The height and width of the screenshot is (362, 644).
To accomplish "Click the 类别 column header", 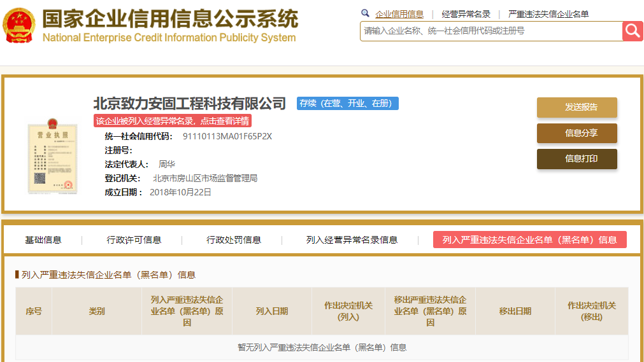I will point(97,311).
